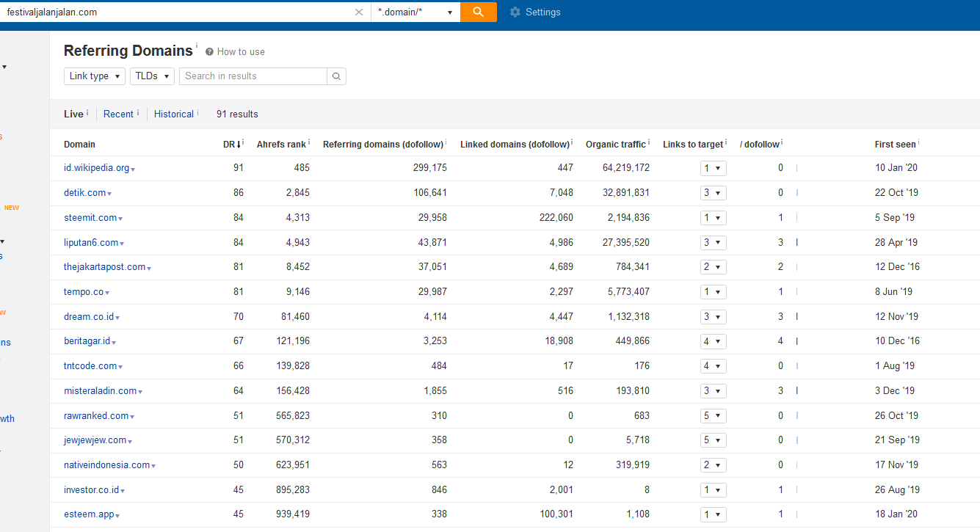This screenshot has height=532, width=980.
Task: Expand links dropdown for id.wikipedia.org row
Action: pos(714,168)
